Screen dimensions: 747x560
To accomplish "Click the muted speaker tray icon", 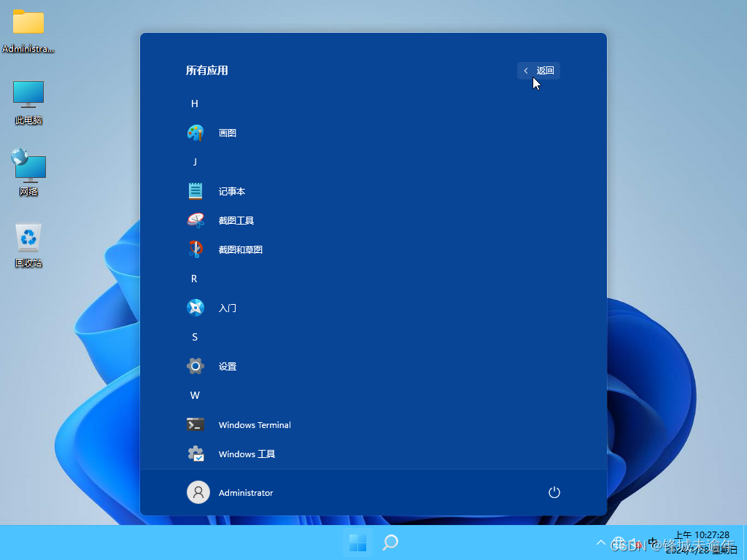I will click(x=635, y=542).
